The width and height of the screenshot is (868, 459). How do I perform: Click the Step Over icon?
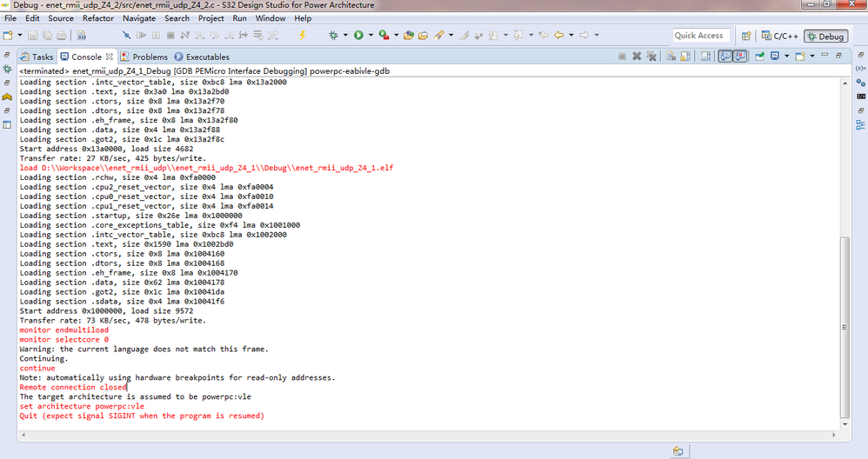[x=214, y=36]
